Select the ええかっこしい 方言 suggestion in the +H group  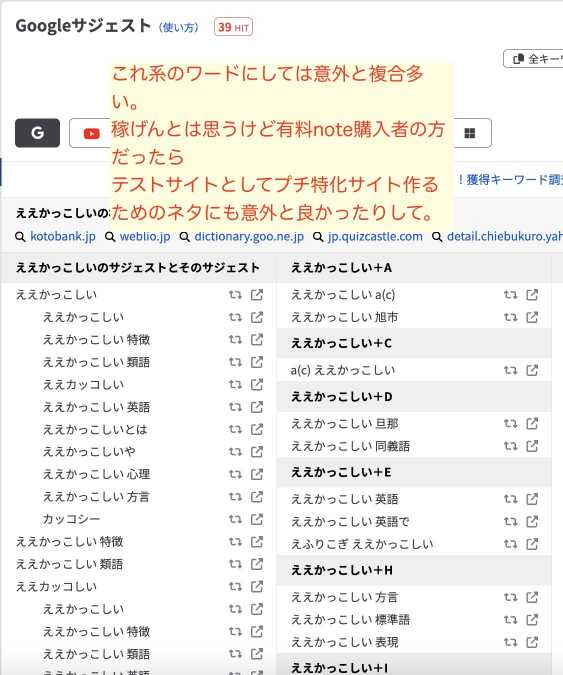tap(344, 598)
